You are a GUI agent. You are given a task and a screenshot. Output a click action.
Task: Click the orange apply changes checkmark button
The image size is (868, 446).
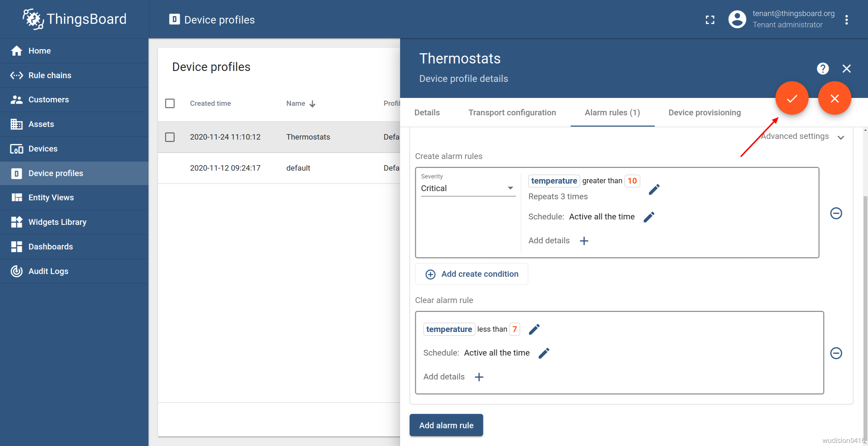[x=792, y=99]
